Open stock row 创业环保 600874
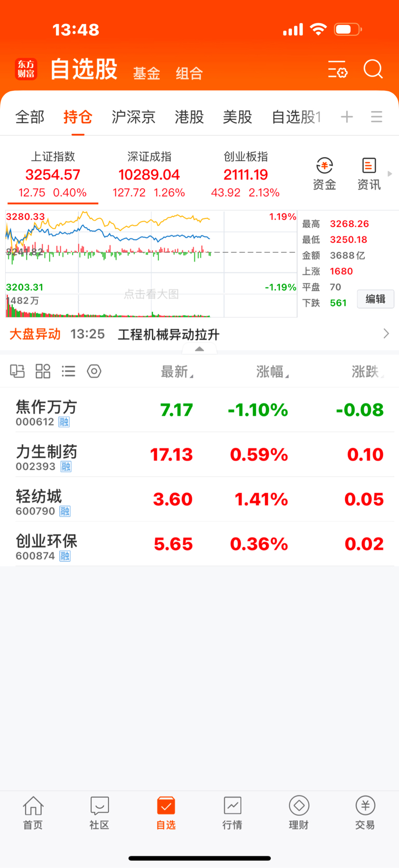Screen dimensions: 399x868 pyautogui.click(x=199, y=544)
